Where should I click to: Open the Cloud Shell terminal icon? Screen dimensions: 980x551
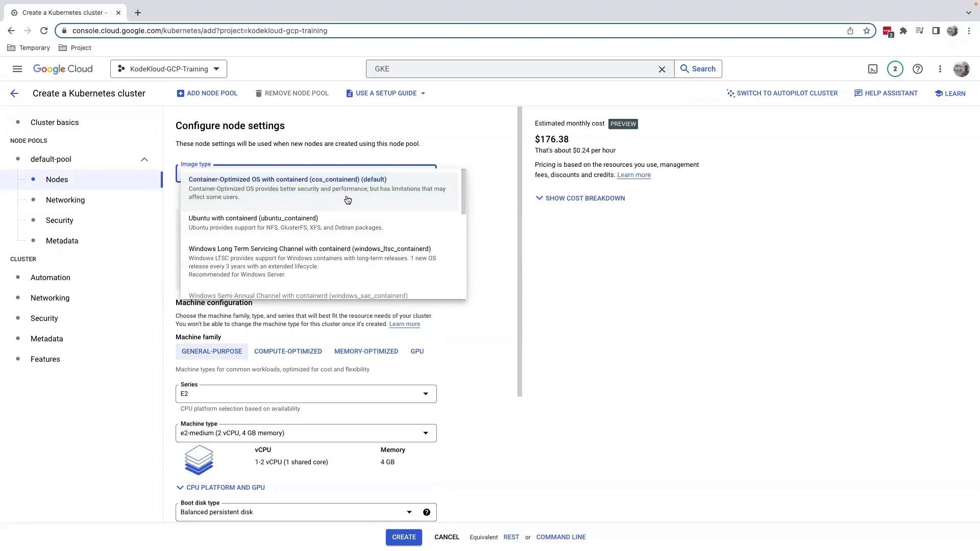(873, 69)
